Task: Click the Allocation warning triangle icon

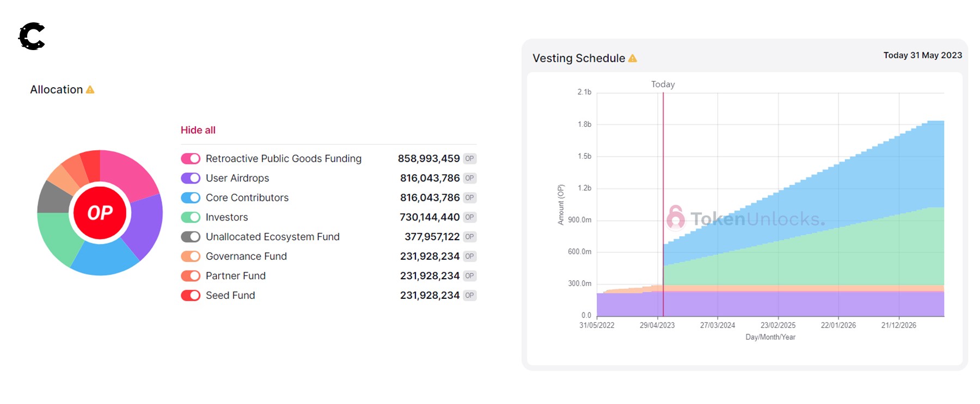Action: pyautogui.click(x=90, y=90)
